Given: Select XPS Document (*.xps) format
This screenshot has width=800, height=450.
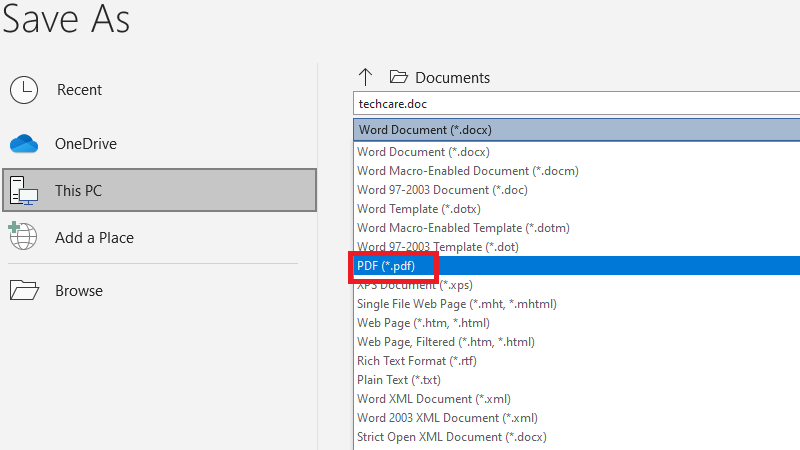Looking at the screenshot, I should pyautogui.click(x=415, y=285).
